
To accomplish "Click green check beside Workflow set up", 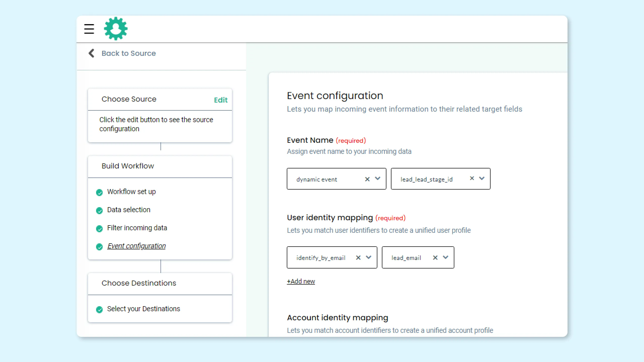I will pyautogui.click(x=99, y=193).
